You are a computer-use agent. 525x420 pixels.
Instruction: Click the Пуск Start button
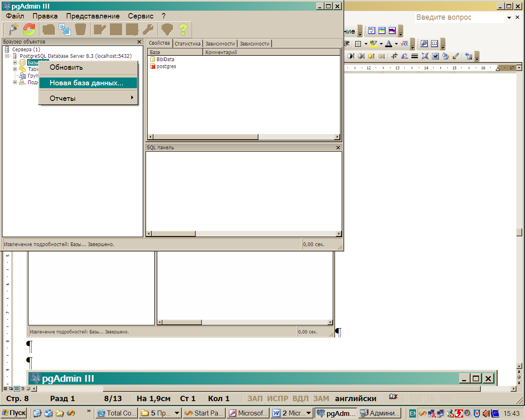(x=14, y=413)
